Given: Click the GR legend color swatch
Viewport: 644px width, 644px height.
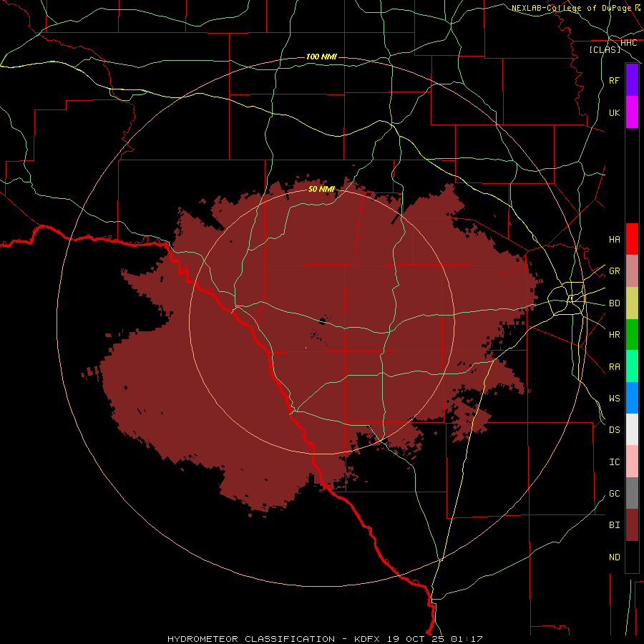Looking at the screenshot, I should (x=632, y=271).
